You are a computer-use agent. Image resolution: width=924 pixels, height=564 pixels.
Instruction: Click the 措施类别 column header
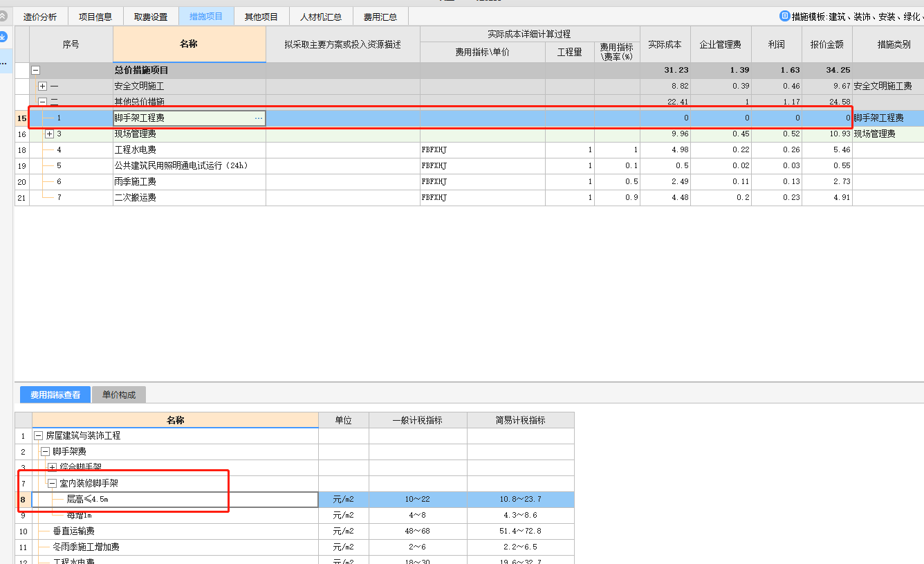click(x=888, y=44)
